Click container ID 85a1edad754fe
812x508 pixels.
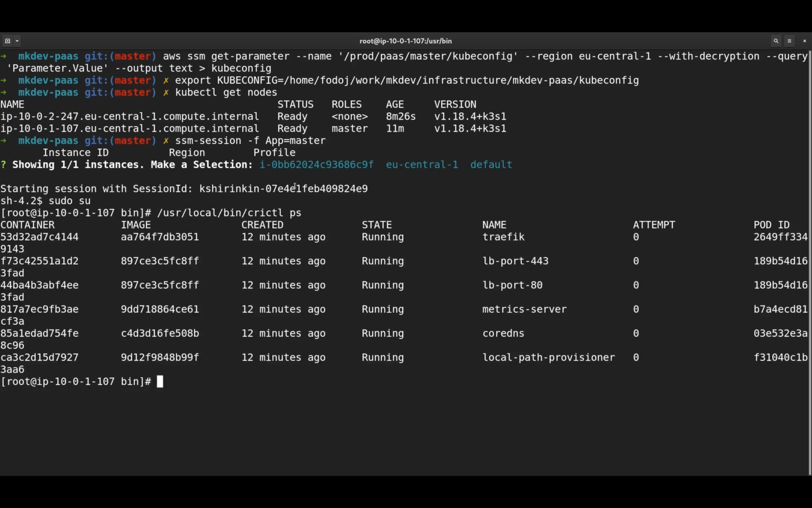[39, 333]
